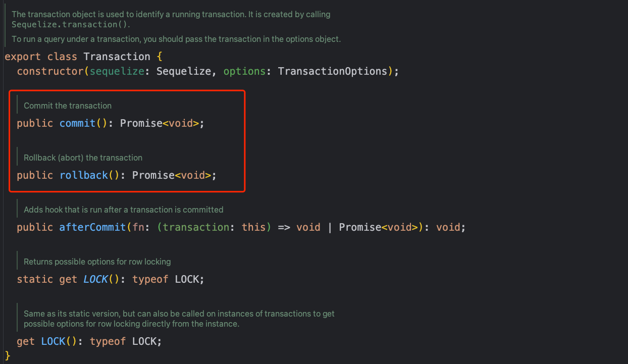Click the afterCommit method name
The image size is (628, 364).
tap(92, 227)
